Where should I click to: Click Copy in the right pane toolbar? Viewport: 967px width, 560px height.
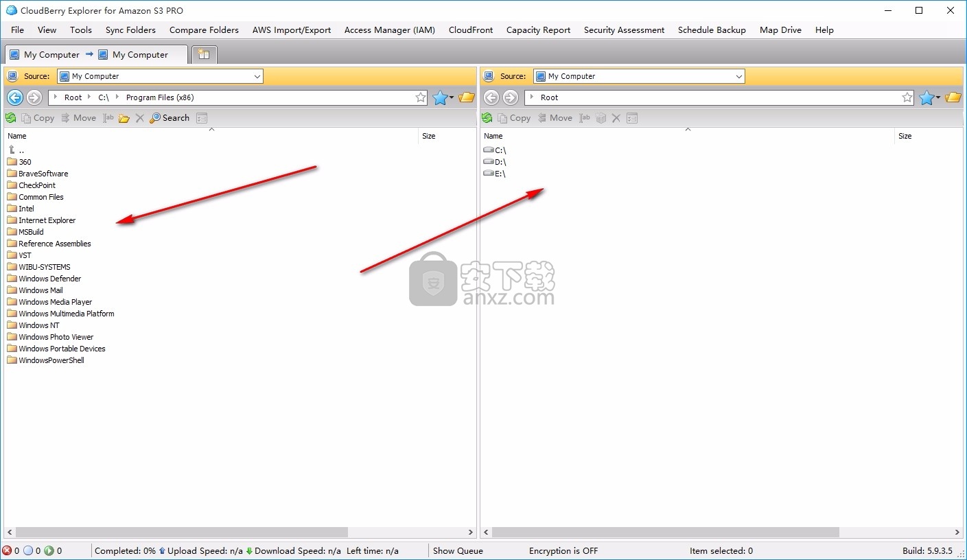(x=514, y=118)
